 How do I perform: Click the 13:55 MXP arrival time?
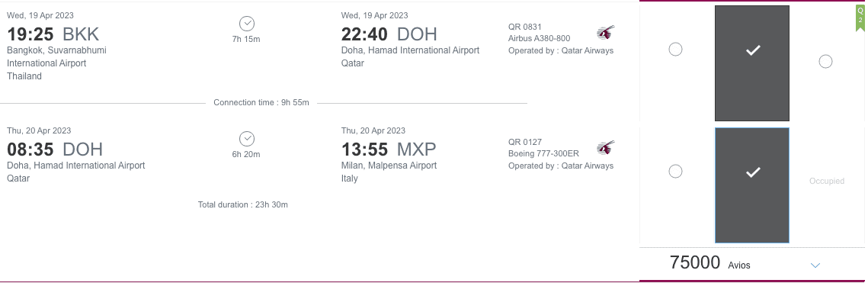[x=389, y=150]
